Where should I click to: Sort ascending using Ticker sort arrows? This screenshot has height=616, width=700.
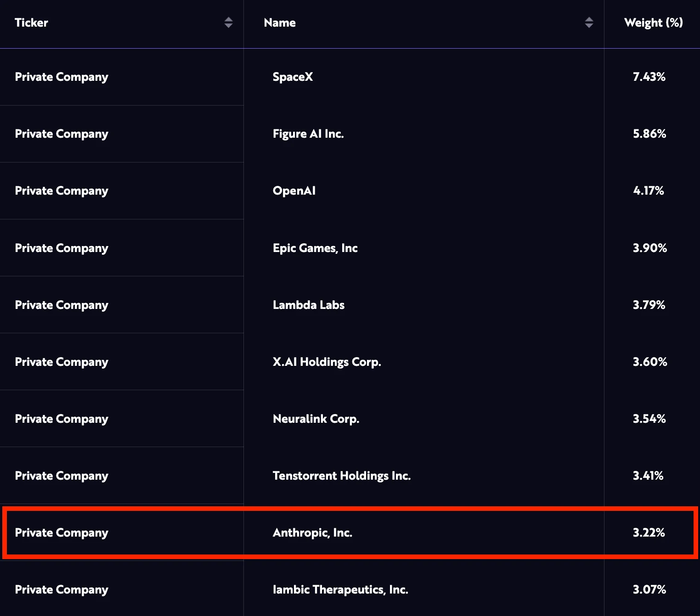[228, 20]
